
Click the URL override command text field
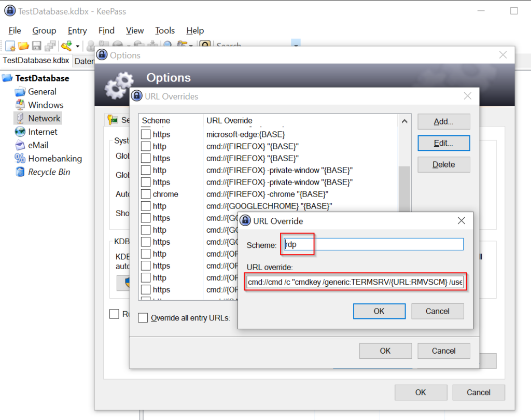click(x=355, y=282)
